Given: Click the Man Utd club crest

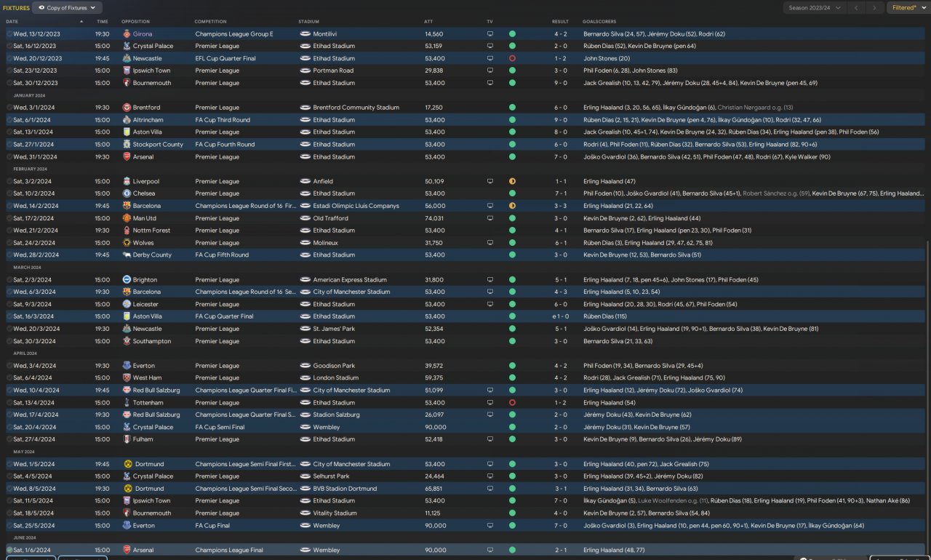Looking at the screenshot, I should click(x=127, y=218).
